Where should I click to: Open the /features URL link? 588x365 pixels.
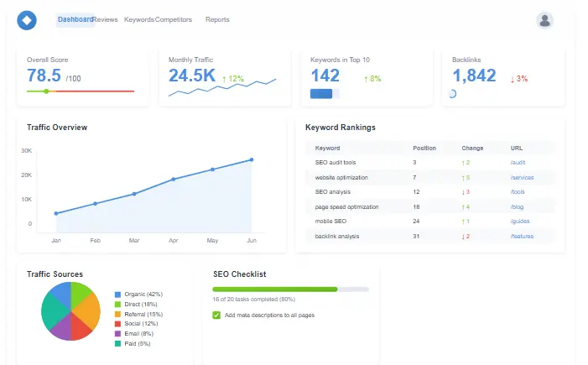pos(522,237)
